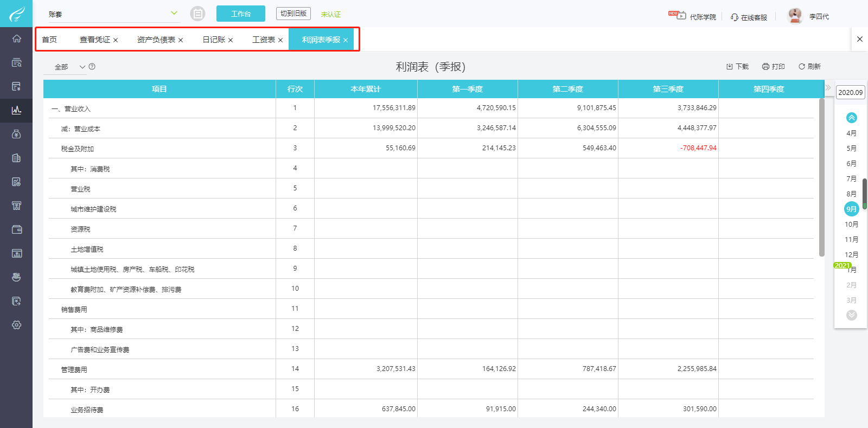Image resolution: width=868 pixels, height=428 pixels.
Task: Click the 李四代 username
Action: coord(819,17)
